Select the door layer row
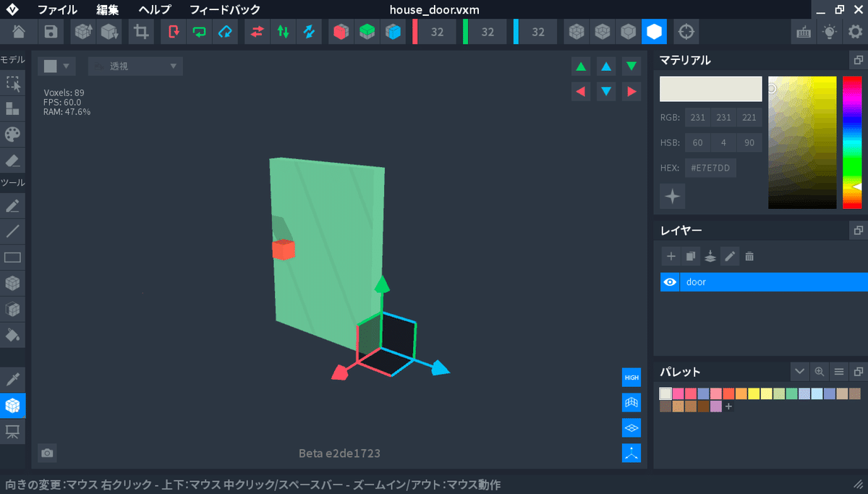The height and width of the screenshot is (494, 868). pyautogui.click(x=764, y=282)
